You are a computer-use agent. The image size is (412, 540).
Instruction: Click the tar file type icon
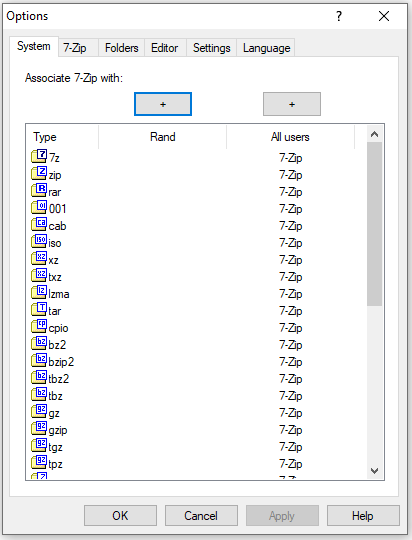(x=39, y=309)
